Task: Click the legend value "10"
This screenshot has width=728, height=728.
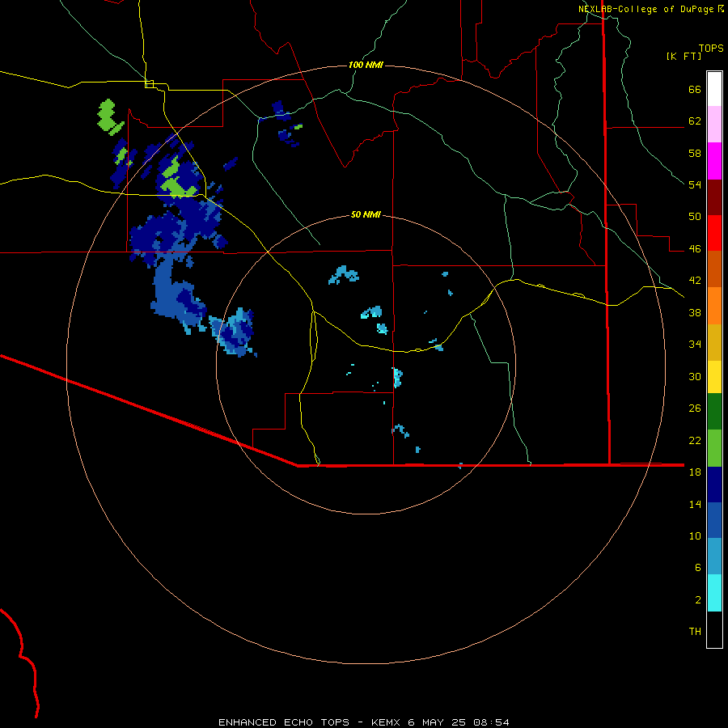Action: (x=695, y=536)
